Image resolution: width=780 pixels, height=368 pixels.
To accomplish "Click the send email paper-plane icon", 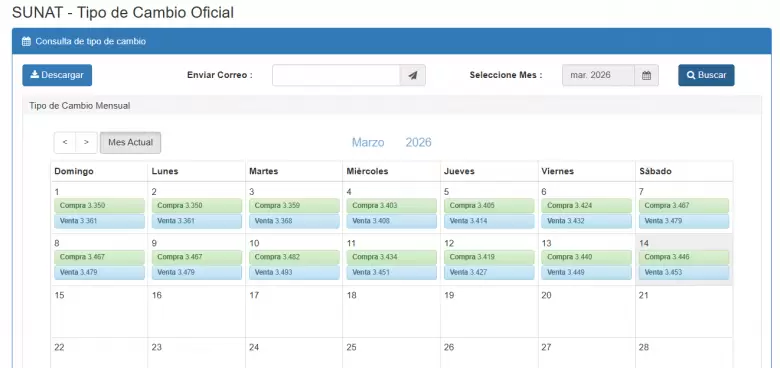I will coord(412,76).
